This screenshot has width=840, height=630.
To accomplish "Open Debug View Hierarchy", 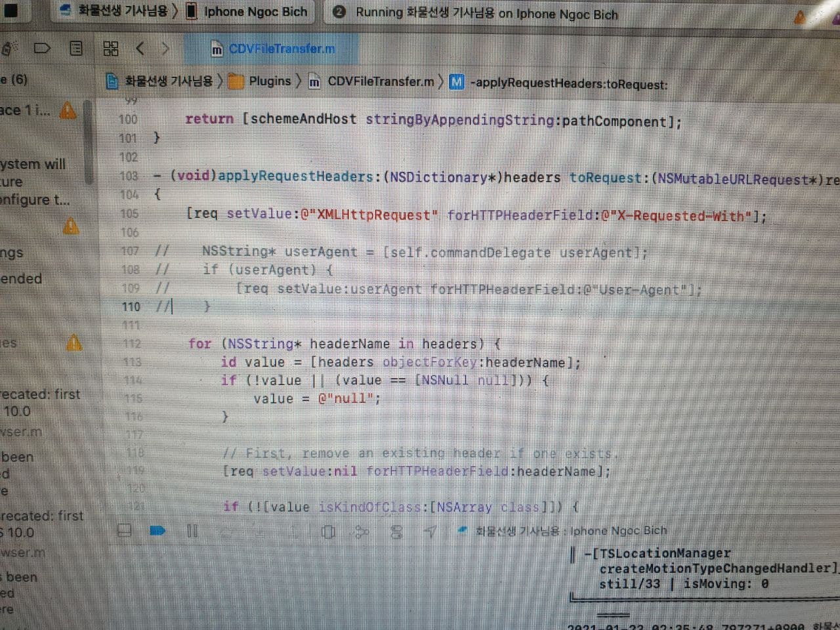I will pyautogui.click(x=329, y=531).
